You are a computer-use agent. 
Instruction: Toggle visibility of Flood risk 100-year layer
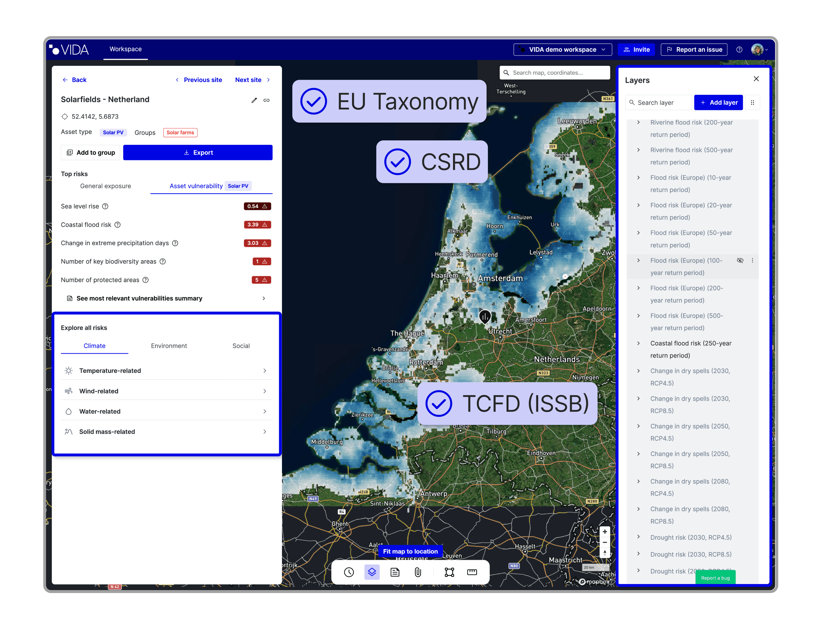pos(740,260)
